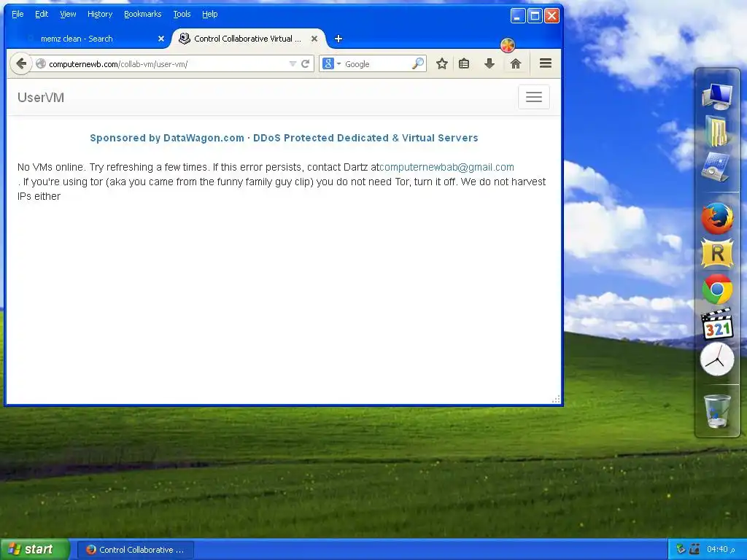Image resolution: width=747 pixels, height=560 pixels.
Task: Open the Recycle Bin in the dock
Action: (717, 411)
